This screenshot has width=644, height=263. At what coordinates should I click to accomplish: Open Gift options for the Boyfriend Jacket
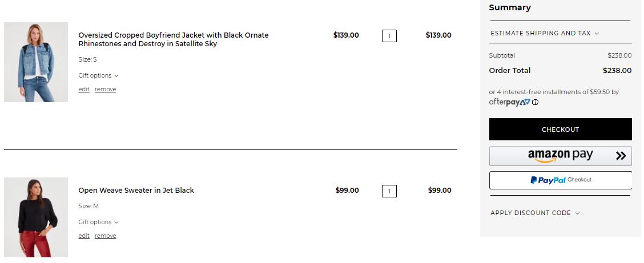(x=98, y=75)
